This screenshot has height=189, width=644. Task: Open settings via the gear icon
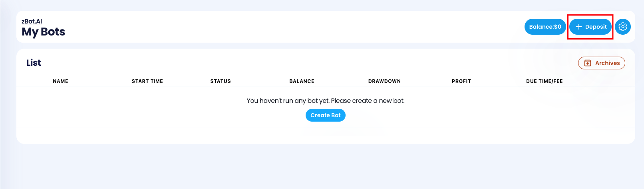tap(622, 27)
